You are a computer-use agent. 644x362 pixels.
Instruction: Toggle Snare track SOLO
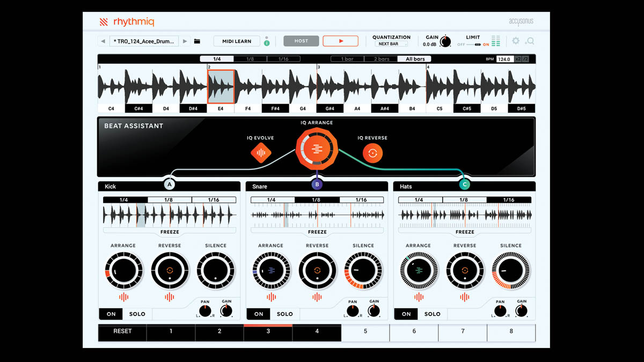pyautogui.click(x=285, y=314)
